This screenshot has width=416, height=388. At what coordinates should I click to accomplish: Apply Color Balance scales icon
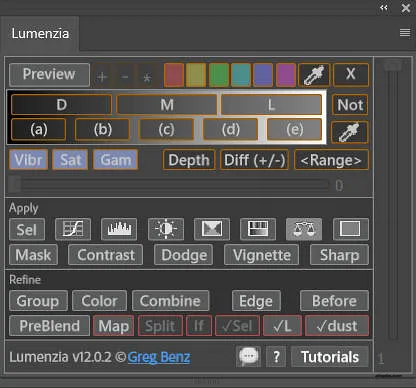pos(304,229)
